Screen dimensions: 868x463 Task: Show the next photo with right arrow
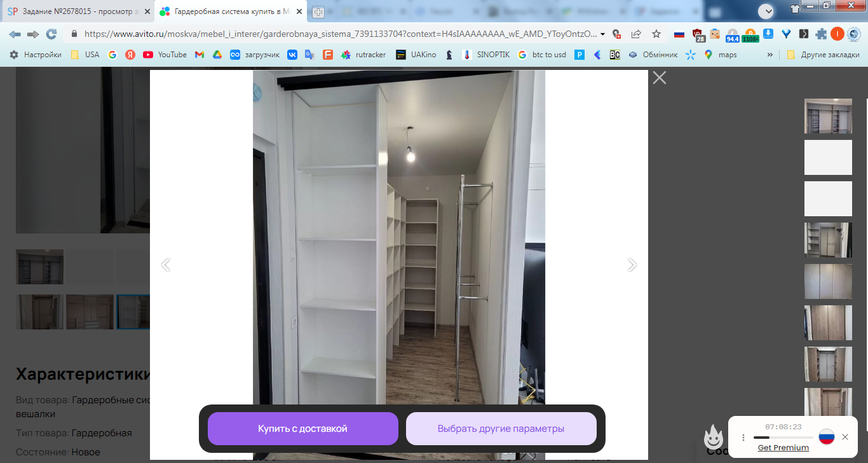[x=632, y=265]
